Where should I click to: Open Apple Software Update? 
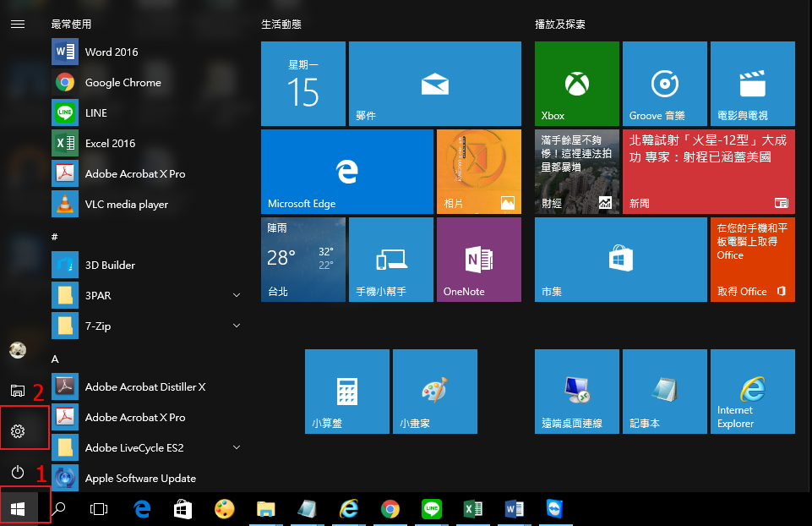146,479
